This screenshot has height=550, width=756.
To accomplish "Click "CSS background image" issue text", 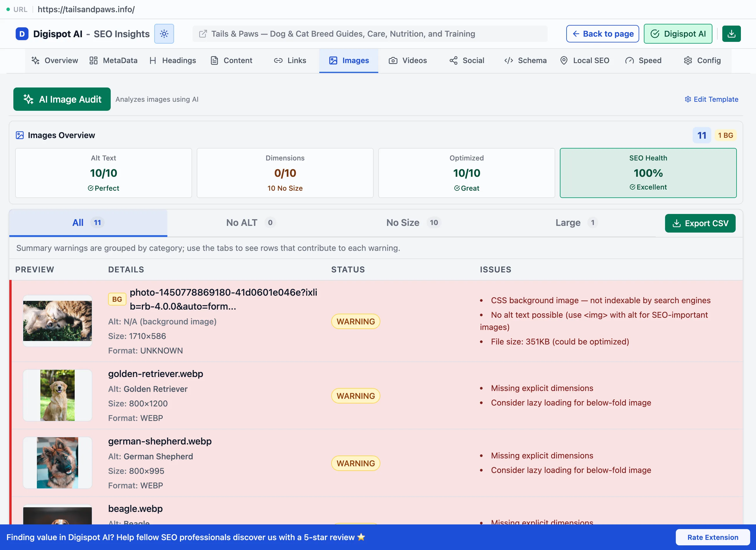I will (x=601, y=301).
